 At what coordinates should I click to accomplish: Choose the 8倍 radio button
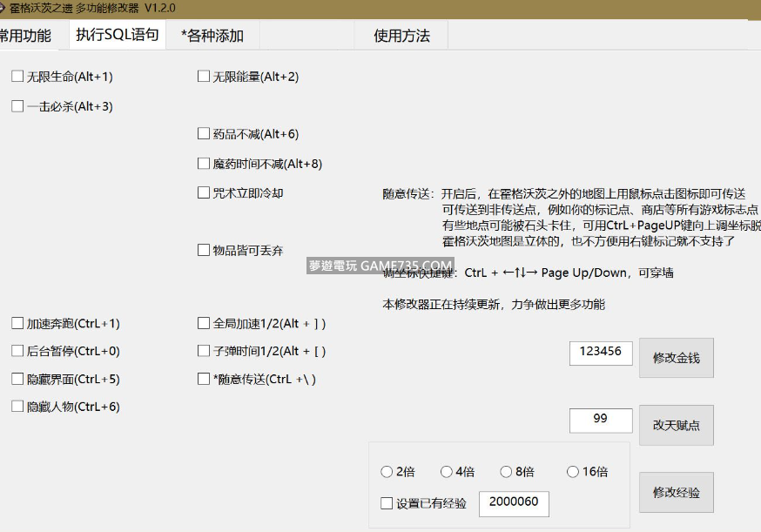[506, 472]
